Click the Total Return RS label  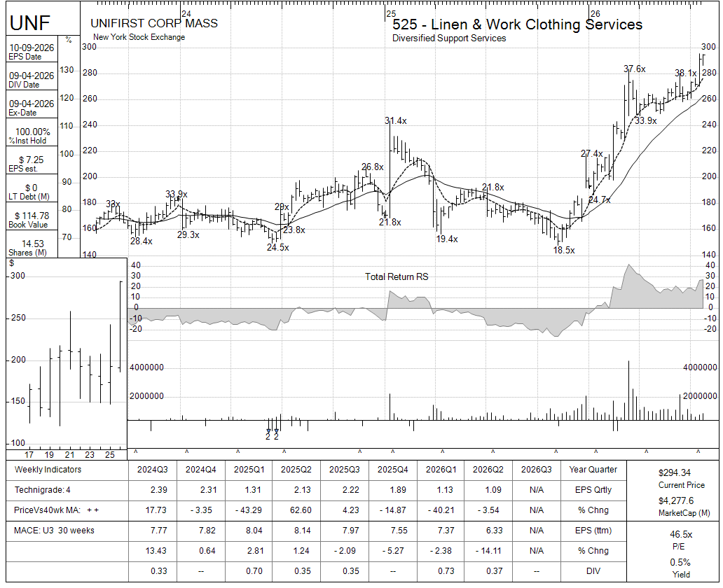(x=397, y=277)
